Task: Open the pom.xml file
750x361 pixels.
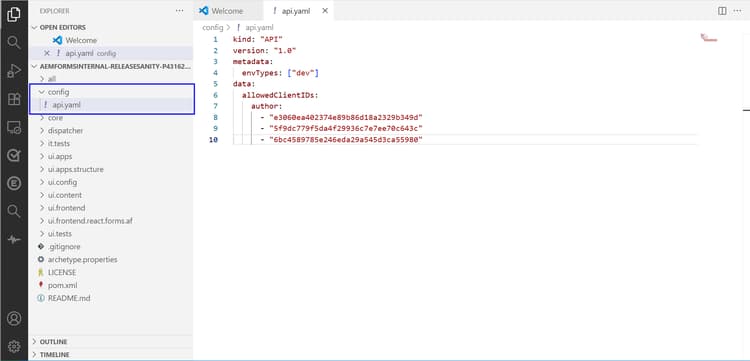Action: (x=111, y=285)
